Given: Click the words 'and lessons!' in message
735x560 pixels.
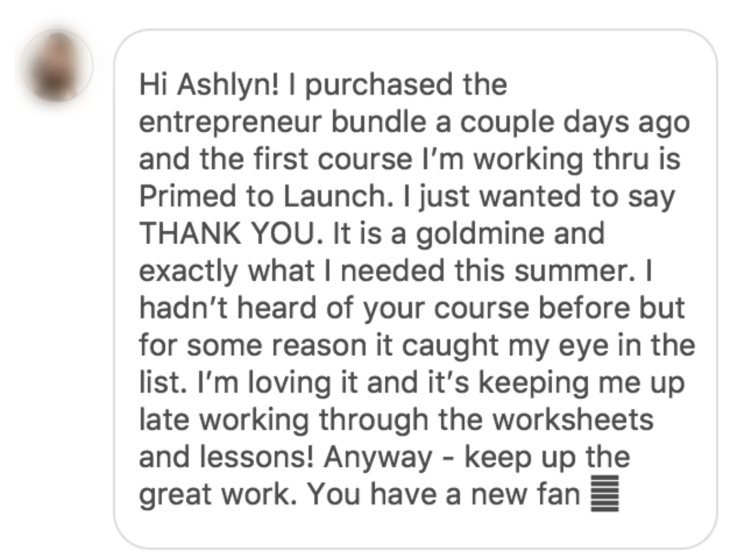Looking at the screenshot, I should (x=226, y=457).
